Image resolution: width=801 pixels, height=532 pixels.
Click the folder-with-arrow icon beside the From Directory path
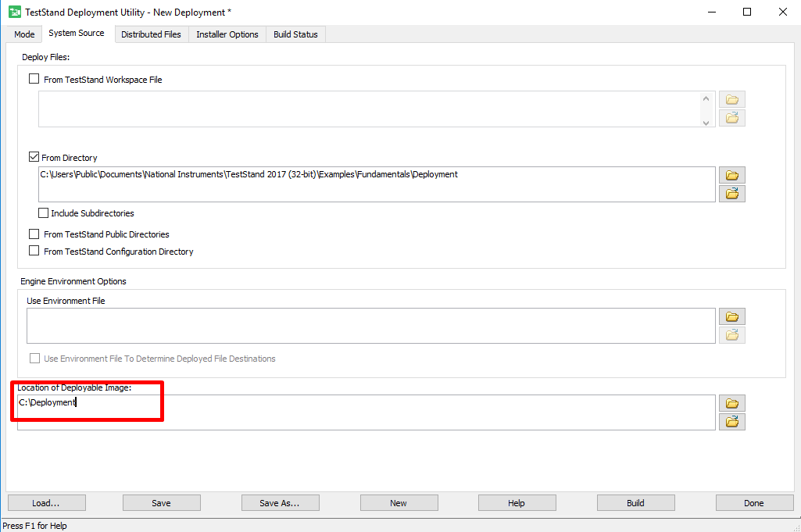click(732, 194)
